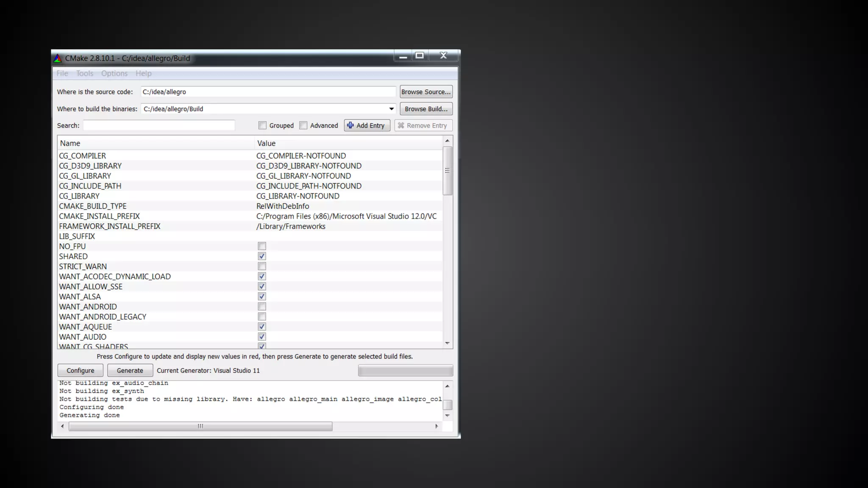Click output log scroll-up arrow
The height and width of the screenshot is (488, 868).
point(447,386)
